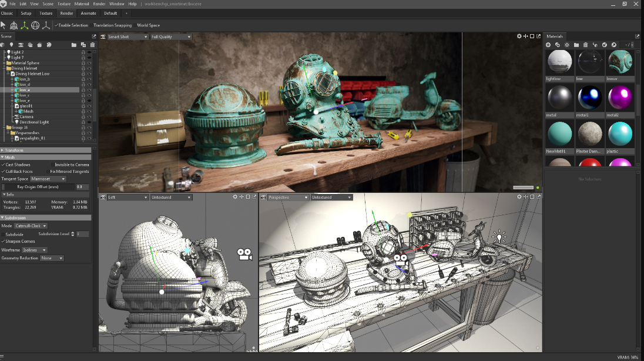Select the arrow selection tool in toolbar
The width and height of the screenshot is (644, 361).
coord(4,25)
